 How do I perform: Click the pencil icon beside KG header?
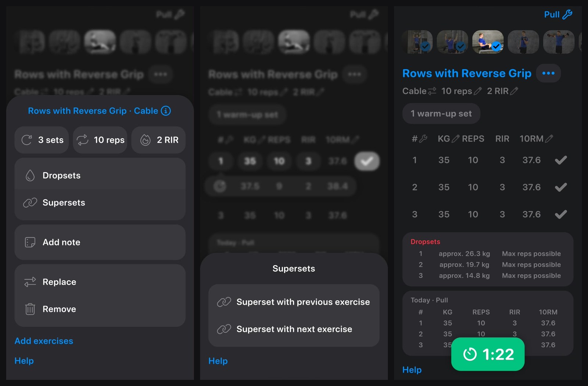[x=455, y=139]
